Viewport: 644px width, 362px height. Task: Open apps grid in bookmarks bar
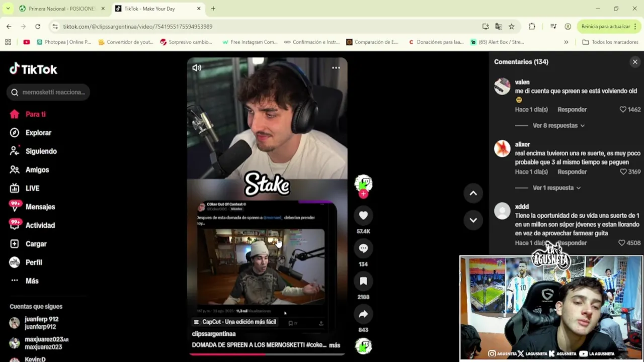pyautogui.click(x=8, y=42)
